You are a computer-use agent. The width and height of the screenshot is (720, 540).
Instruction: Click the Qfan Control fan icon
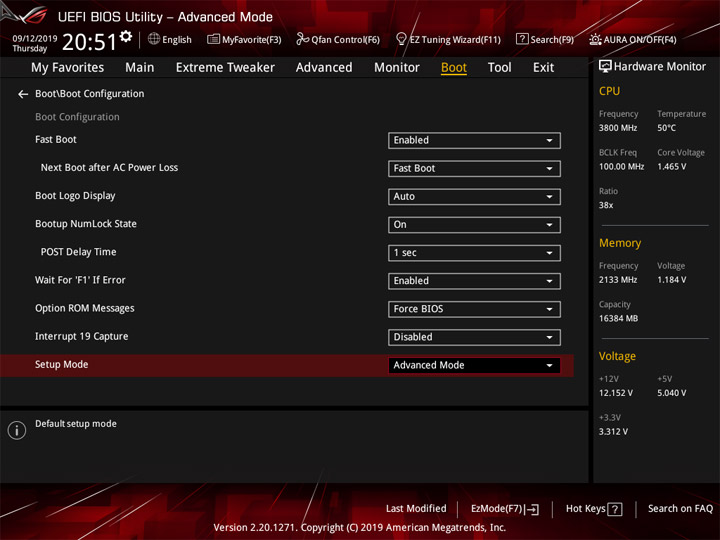point(303,39)
